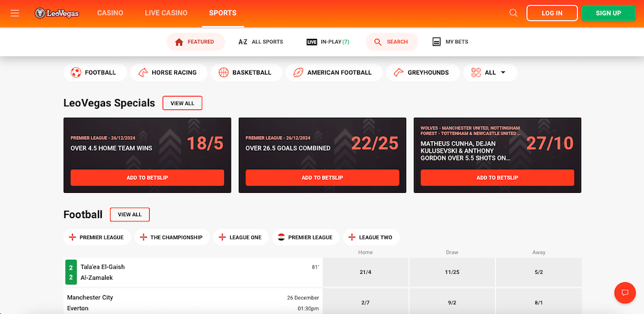Click the LIVE badge icon for In-Play
The height and width of the screenshot is (314, 644).
click(312, 42)
